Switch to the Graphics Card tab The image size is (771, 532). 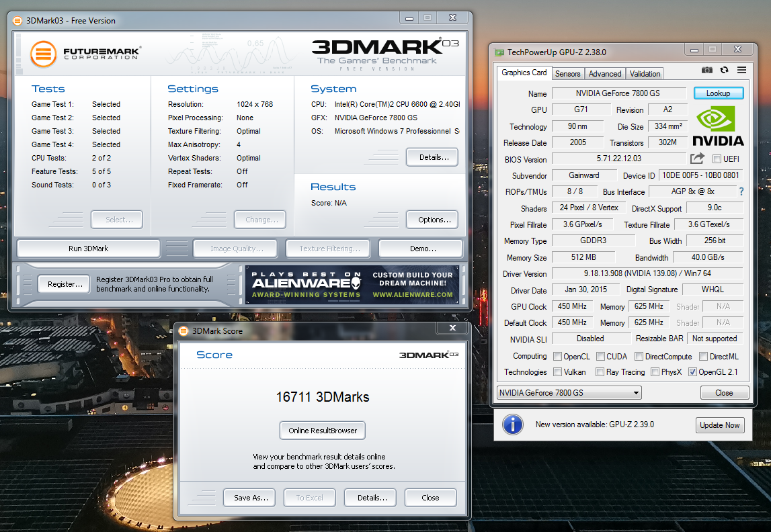(524, 73)
